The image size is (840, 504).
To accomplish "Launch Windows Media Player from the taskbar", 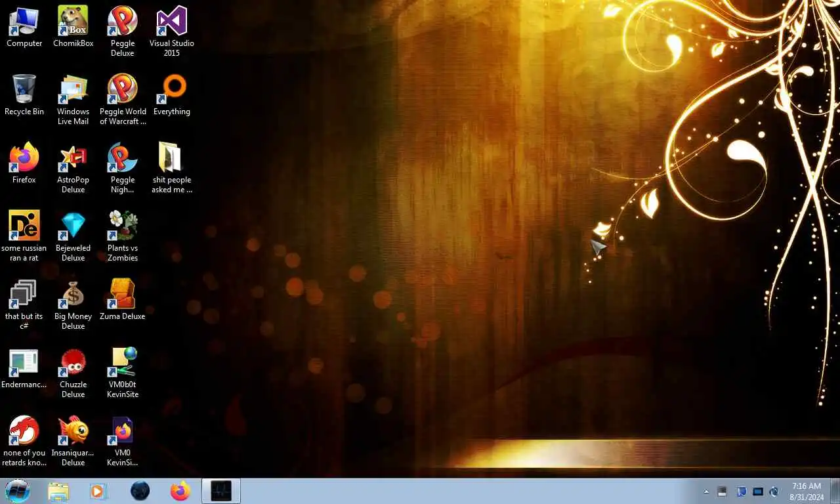I will click(98, 491).
